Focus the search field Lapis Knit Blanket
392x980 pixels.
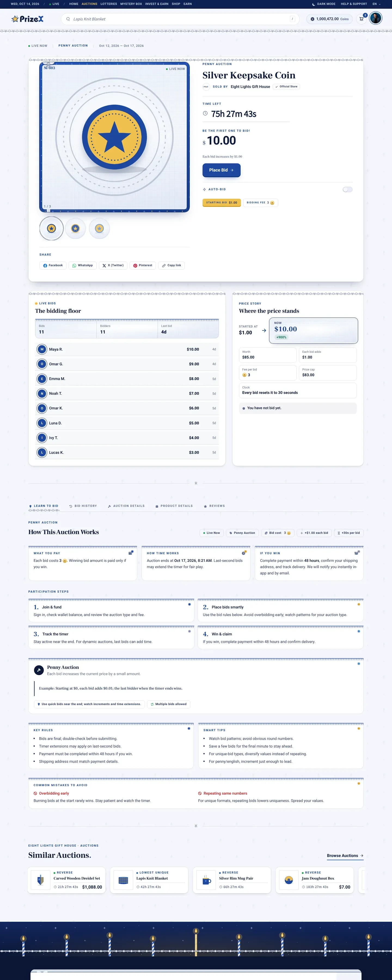pos(180,19)
